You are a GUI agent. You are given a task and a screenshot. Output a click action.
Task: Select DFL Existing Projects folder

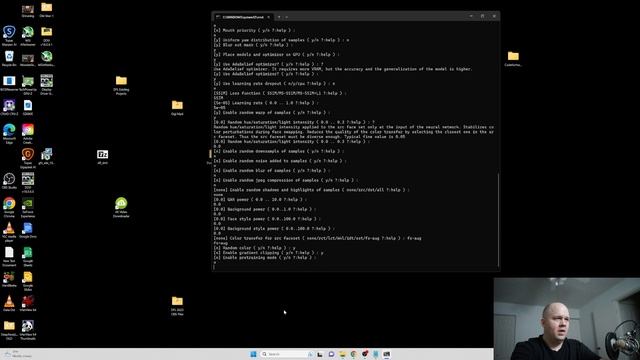(x=121, y=85)
